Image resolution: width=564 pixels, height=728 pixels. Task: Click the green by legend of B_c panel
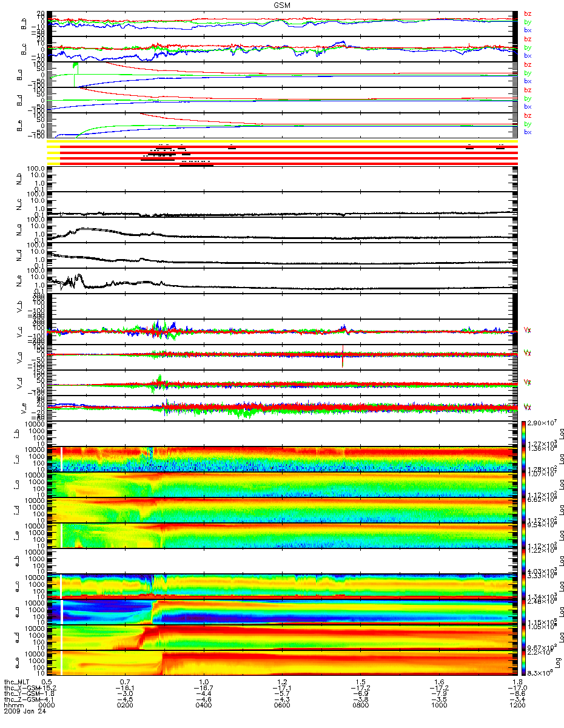(528, 47)
